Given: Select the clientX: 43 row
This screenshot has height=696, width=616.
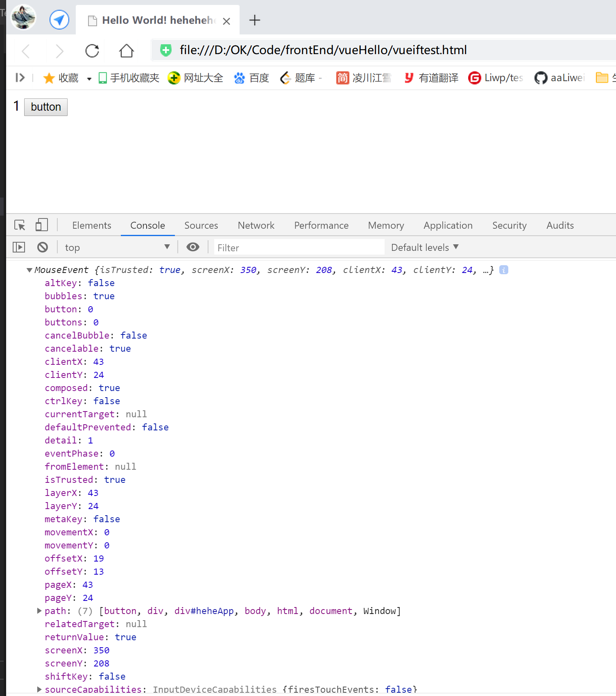Looking at the screenshot, I should (x=74, y=362).
